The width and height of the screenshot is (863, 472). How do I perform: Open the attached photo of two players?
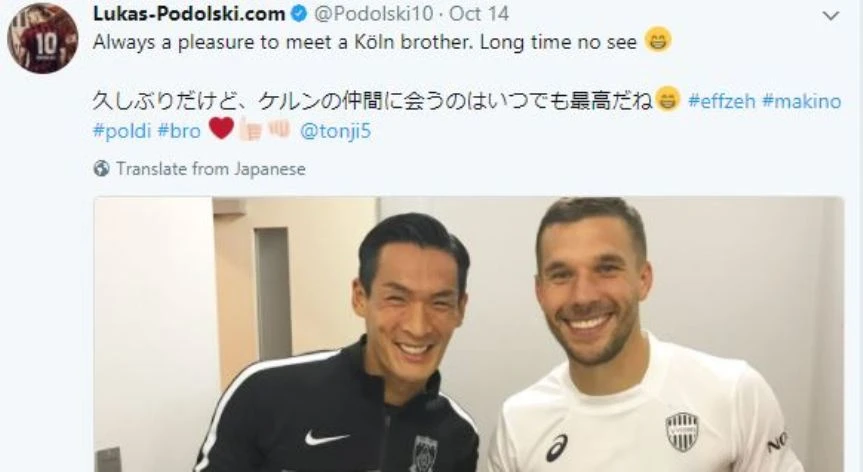pyautogui.click(x=468, y=334)
